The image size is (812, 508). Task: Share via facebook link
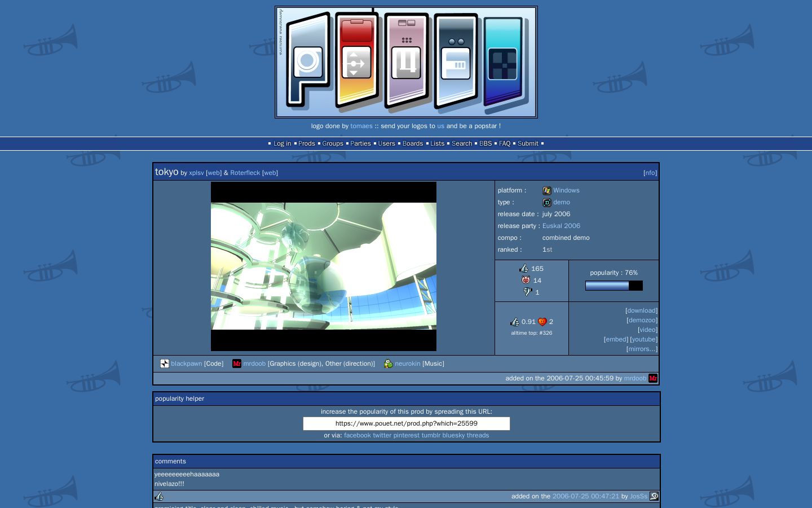coord(358,435)
